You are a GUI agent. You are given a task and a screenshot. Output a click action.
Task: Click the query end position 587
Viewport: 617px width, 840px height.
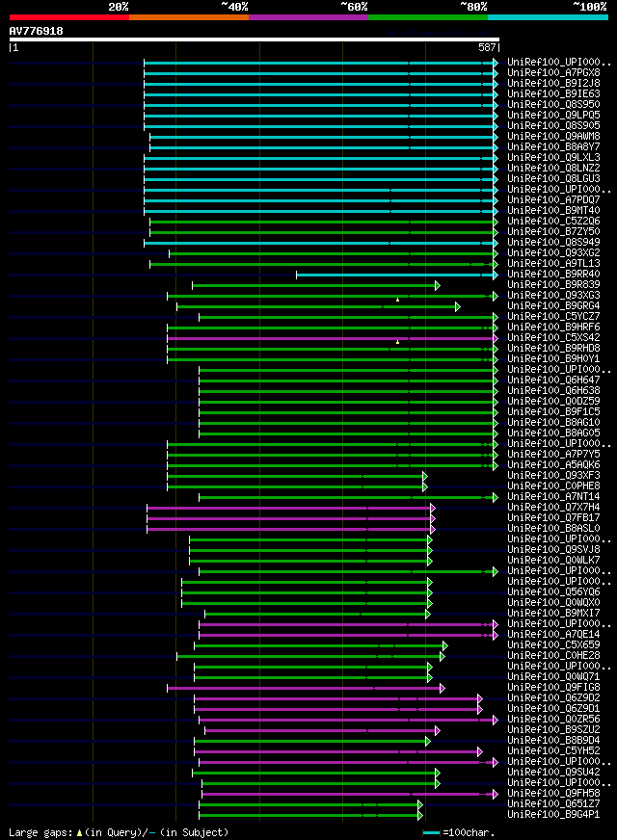point(487,47)
